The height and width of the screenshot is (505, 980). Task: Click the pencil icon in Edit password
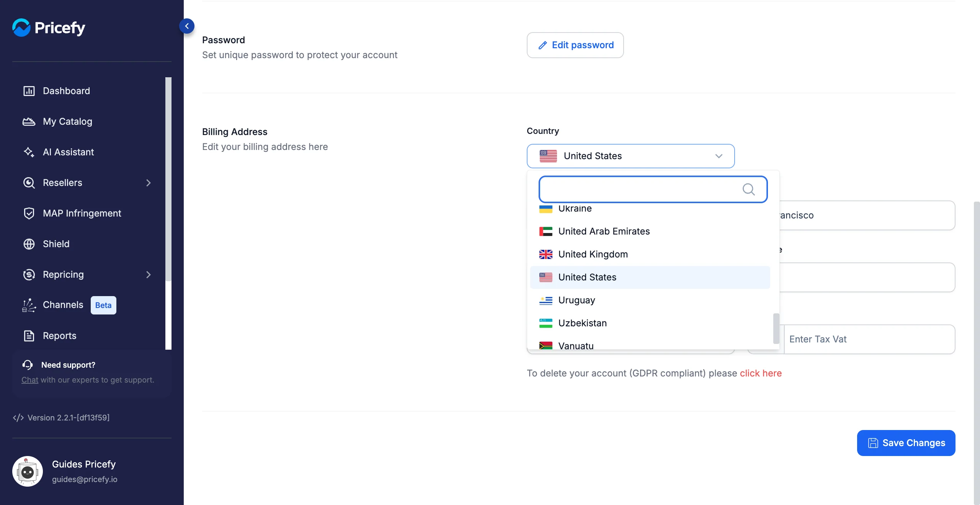click(x=542, y=45)
